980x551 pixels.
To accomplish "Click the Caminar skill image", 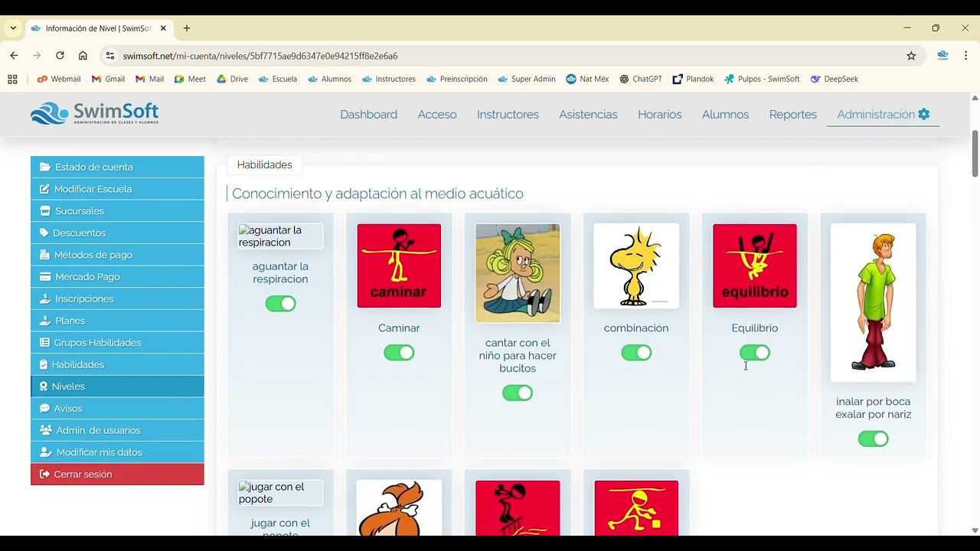I will coord(399,266).
